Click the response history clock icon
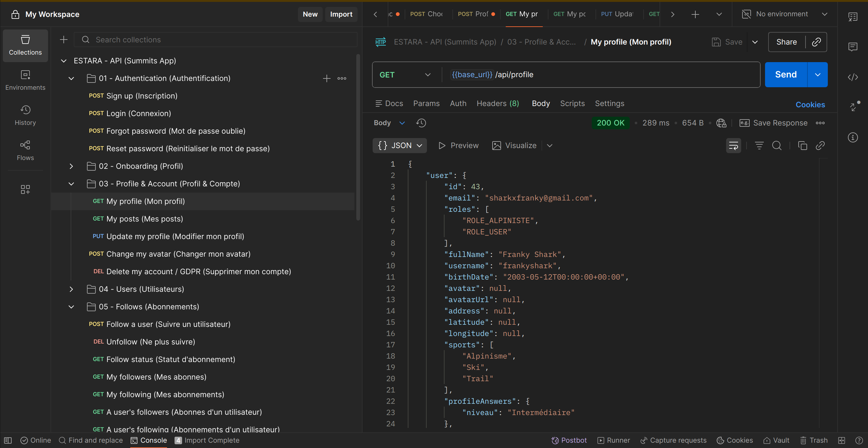 tap(421, 123)
